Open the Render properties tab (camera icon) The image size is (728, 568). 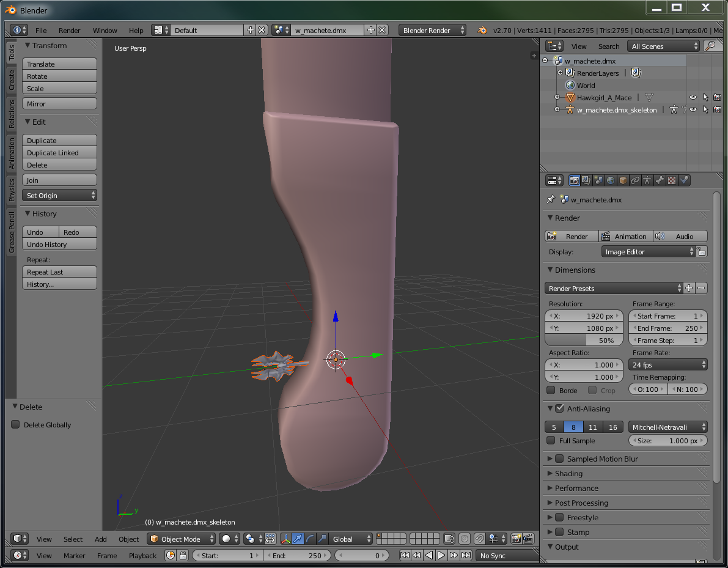[574, 180]
